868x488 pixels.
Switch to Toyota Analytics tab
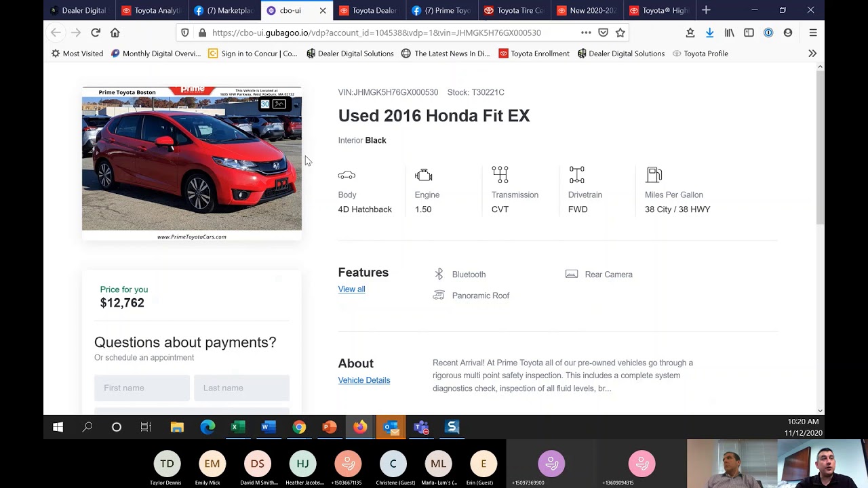coord(151,10)
